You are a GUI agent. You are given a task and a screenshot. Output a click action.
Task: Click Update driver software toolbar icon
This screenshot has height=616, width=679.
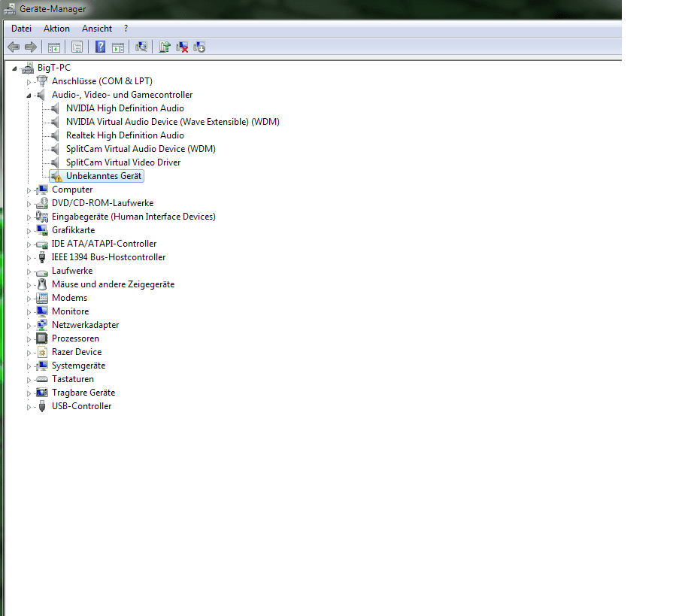165,47
